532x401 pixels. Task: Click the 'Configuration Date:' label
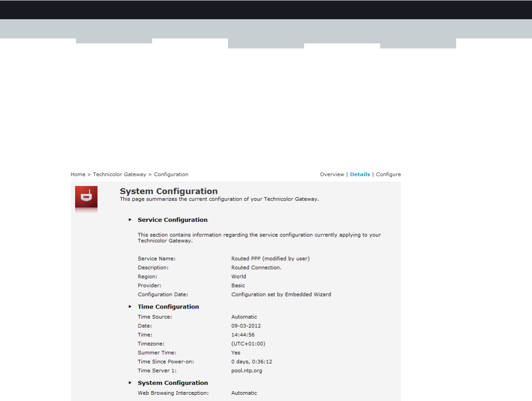pos(163,295)
